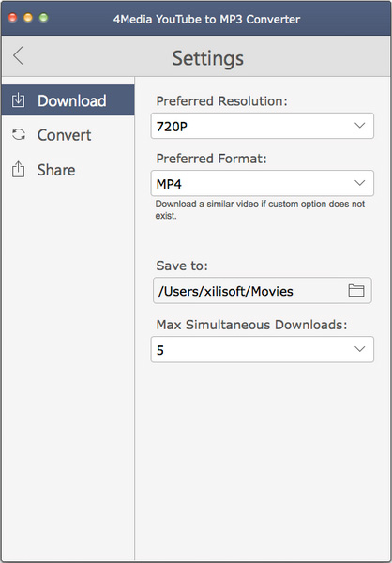This screenshot has width=392, height=563.
Task: Click the "Preferred Format:" label
Action: (x=211, y=159)
